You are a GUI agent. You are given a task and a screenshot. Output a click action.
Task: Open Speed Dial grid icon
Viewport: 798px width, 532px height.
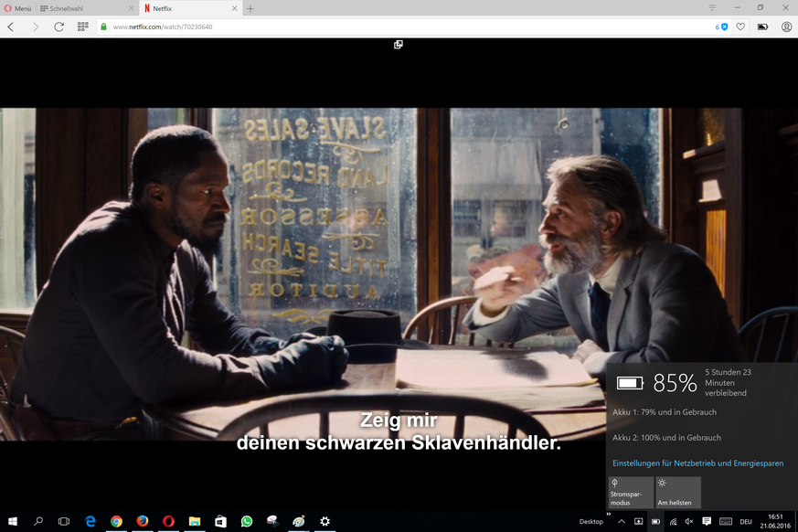point(82,27)
